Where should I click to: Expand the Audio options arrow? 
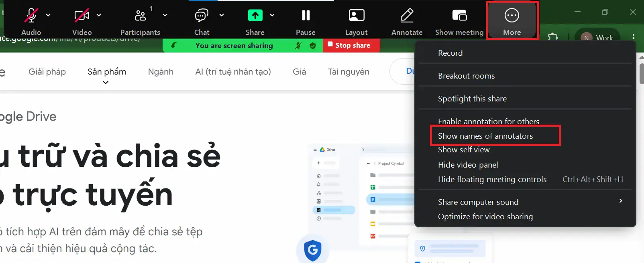click(x=48, y=15)
